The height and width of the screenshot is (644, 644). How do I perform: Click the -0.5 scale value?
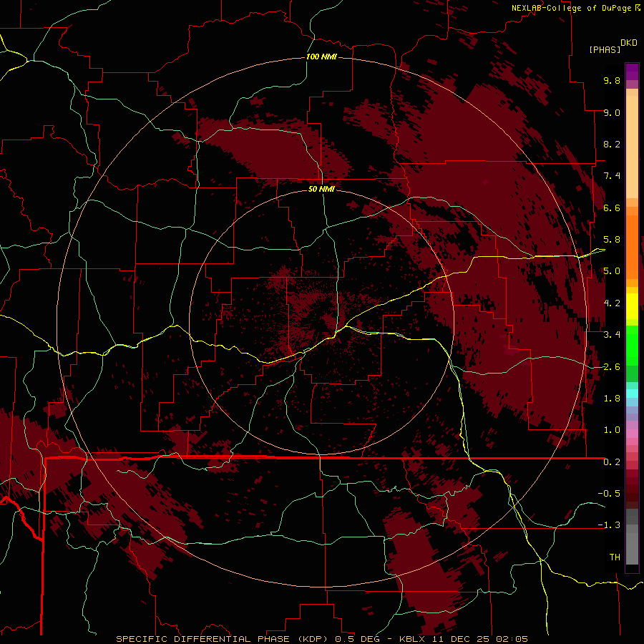609,493
